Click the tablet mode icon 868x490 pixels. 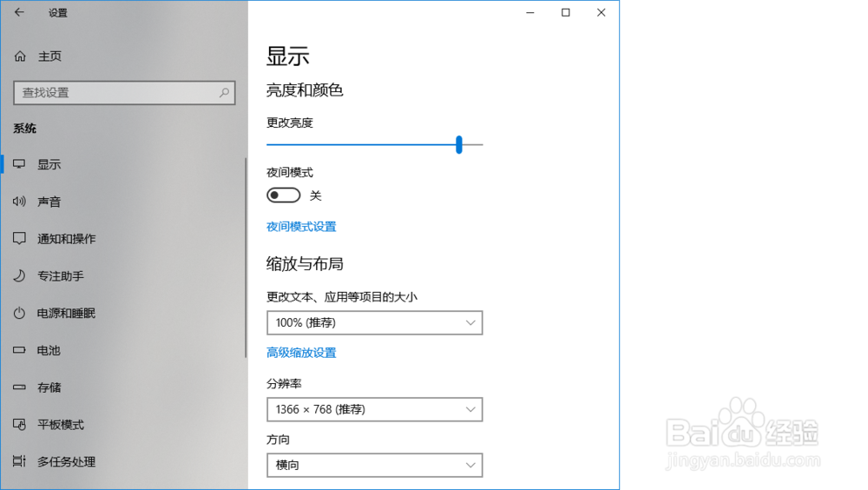point(19,424)
